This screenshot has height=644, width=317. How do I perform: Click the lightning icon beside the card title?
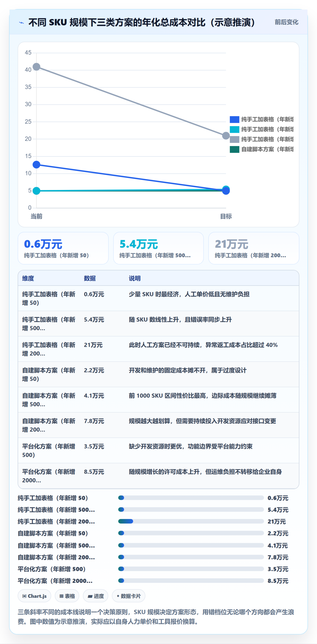pos(22,23)
